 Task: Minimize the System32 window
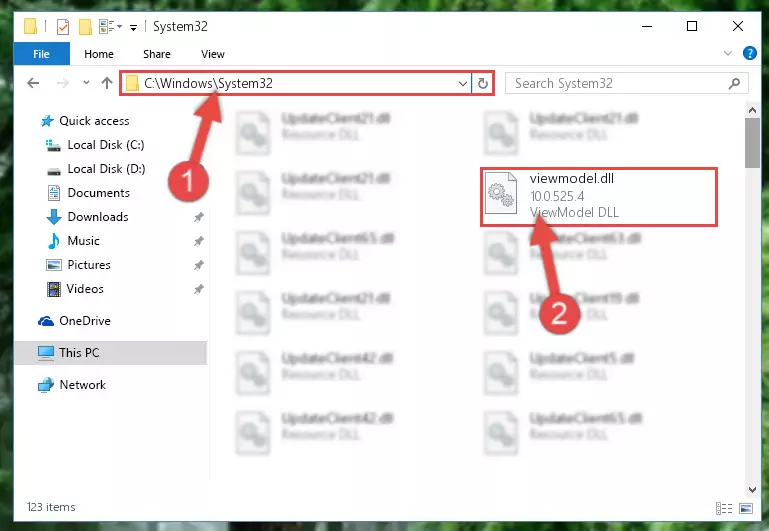(x=647, y=26)
